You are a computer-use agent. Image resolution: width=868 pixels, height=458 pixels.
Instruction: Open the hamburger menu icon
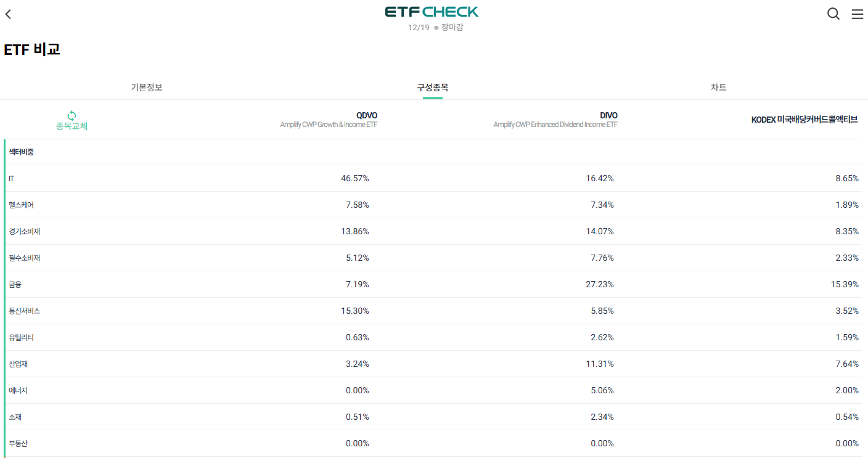tap(857, 14)
